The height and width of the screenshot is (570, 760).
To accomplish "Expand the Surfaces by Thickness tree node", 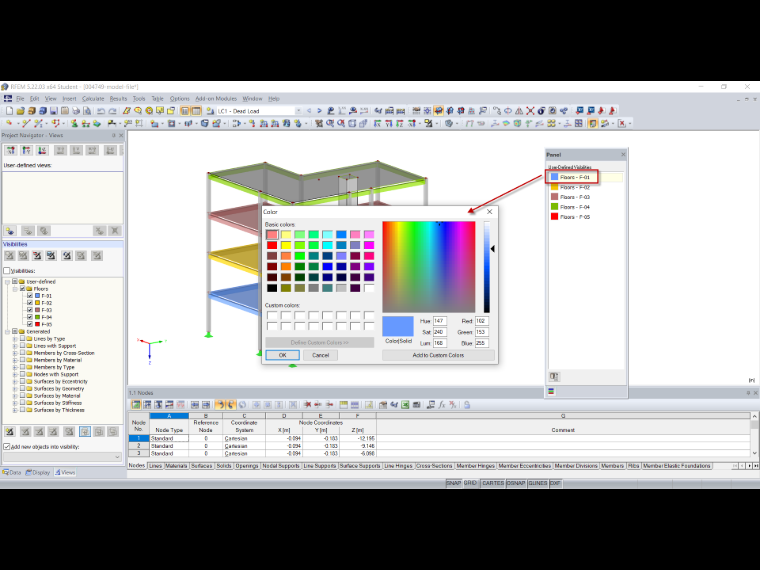I will [15, 410].
